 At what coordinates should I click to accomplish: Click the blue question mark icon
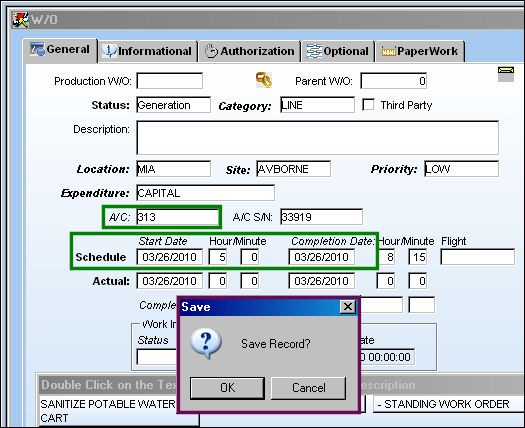tap(206, 344)
